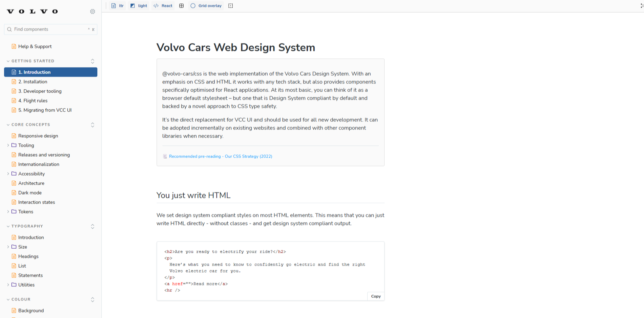Open the Background colour page
The height and width of the screenshot is (318, 644).
[31, 310]
